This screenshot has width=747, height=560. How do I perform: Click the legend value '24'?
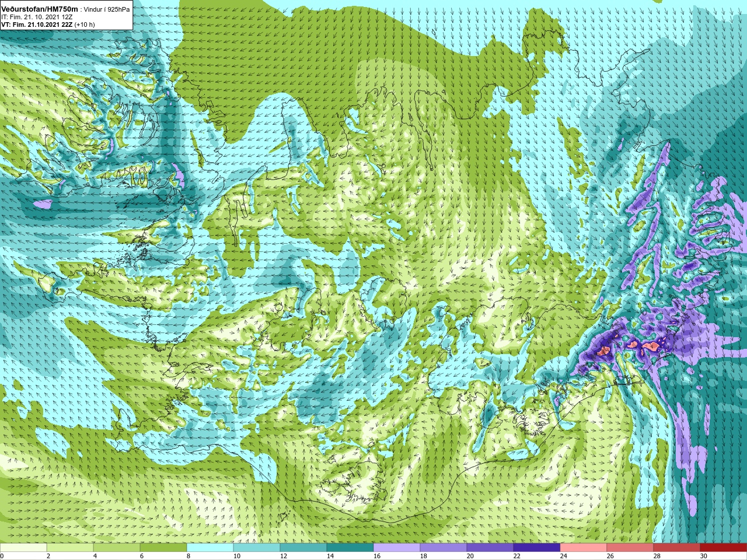point(564,556)
